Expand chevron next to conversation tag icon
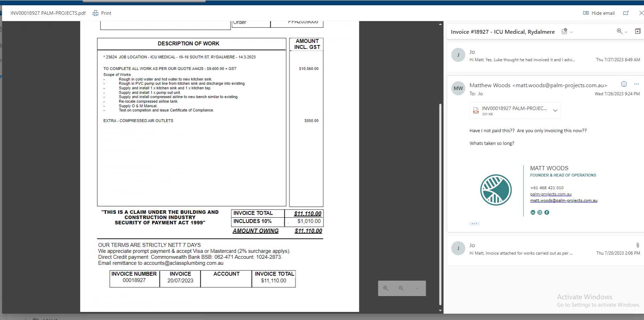Screen dimensions: 644x320 click(x=571, y=32)
